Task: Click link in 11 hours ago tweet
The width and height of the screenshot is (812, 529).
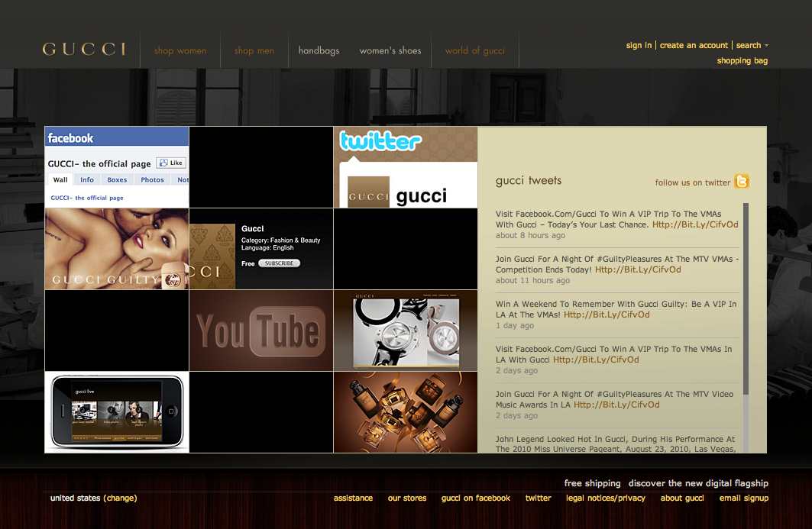Action: 638,269
